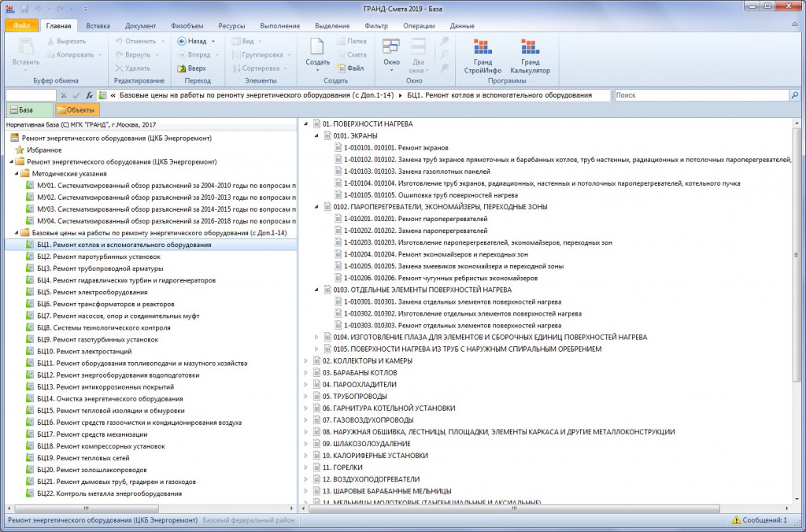Click breadcrumb Базовые цены на работы
Image resolution: width=806 pixels, height=532 pixels.
point(257,95)
